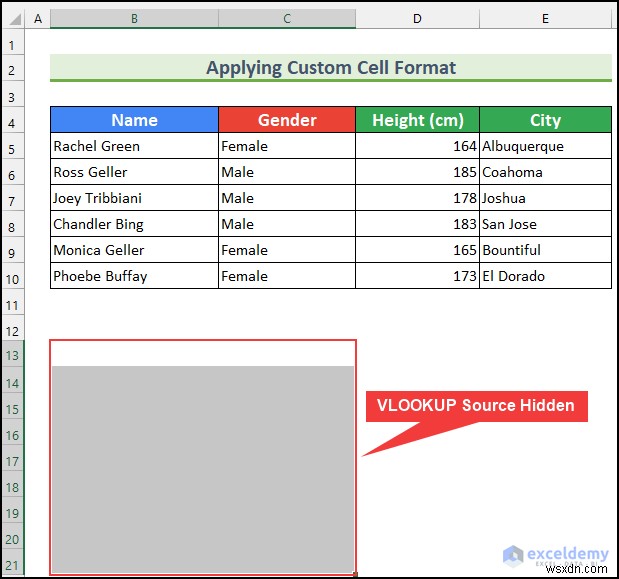Screen dimensions: 619x579
Task: Click Gender cell for Monica Geller
Action: [x=287, y=250]
